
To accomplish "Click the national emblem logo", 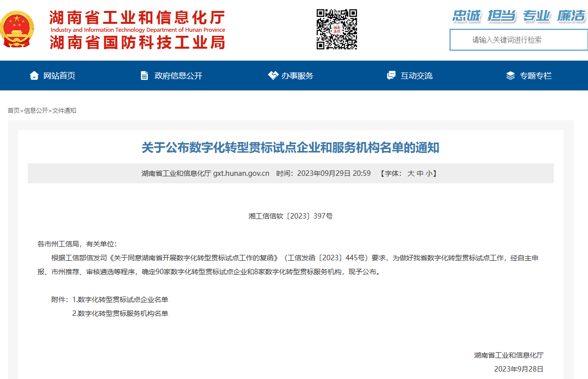I will 17,29.
